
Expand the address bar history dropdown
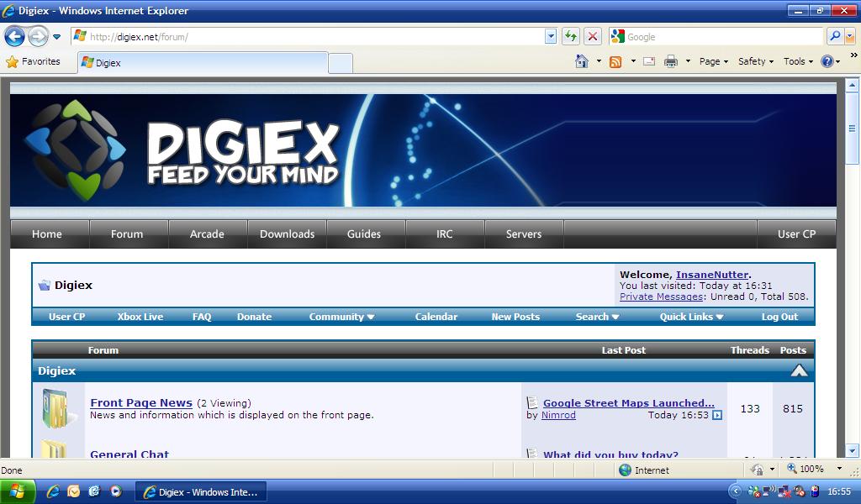(551, 37)
